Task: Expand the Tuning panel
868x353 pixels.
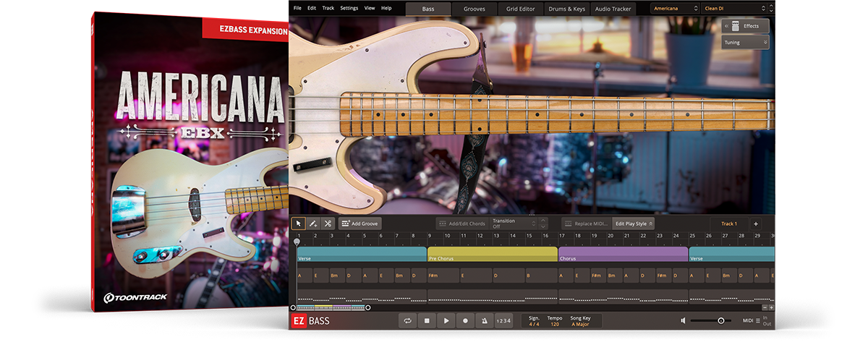Action: (745, 43)
